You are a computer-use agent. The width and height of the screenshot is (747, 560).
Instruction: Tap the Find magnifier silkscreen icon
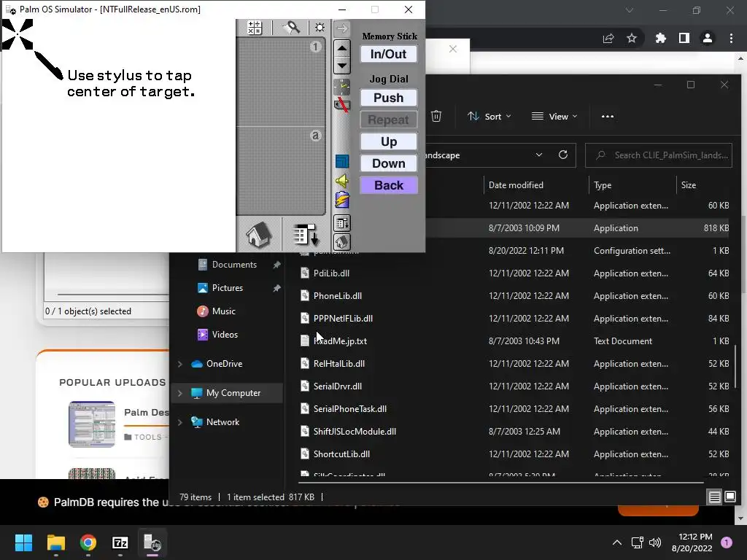(x=291, y=28)
